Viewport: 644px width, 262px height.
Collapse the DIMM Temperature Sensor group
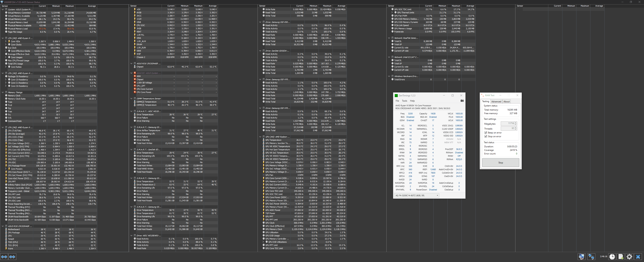tap(131, 99)
